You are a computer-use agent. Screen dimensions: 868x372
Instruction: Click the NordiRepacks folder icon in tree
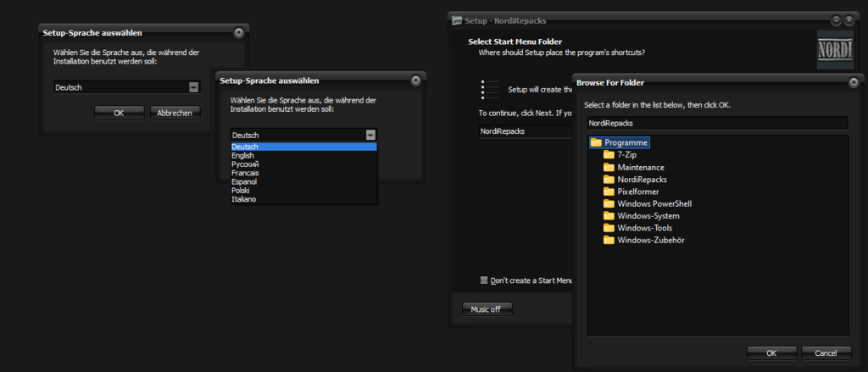(x=609, y=180)
